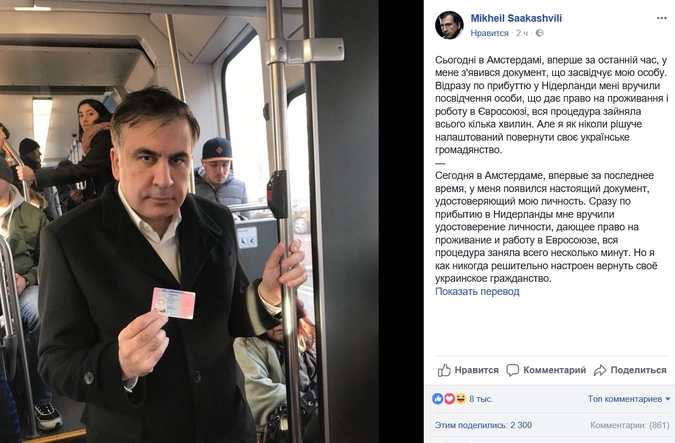Click the Нравится page-like link under the name
The height and width of the screenshot is (443, 675).
489,33
